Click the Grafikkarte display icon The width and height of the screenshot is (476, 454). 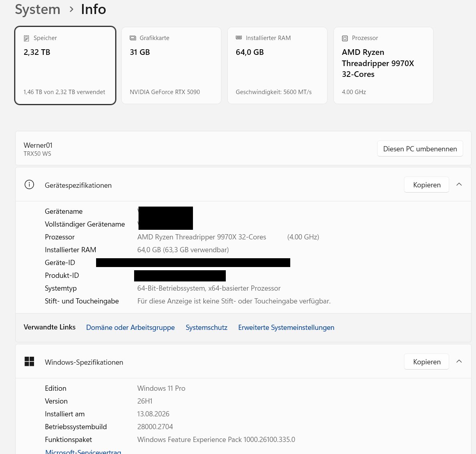133,38
